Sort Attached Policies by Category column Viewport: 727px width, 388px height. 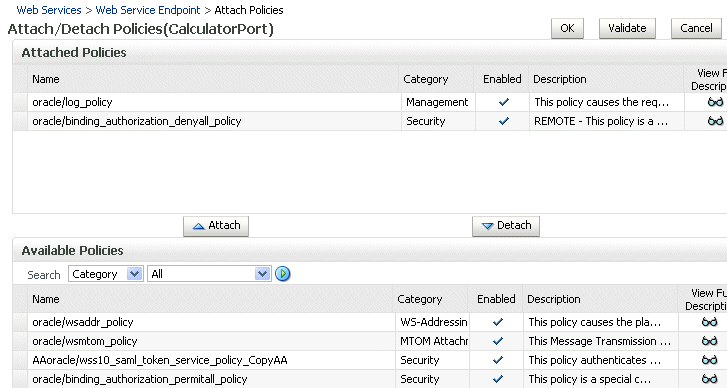pos(426,79)
